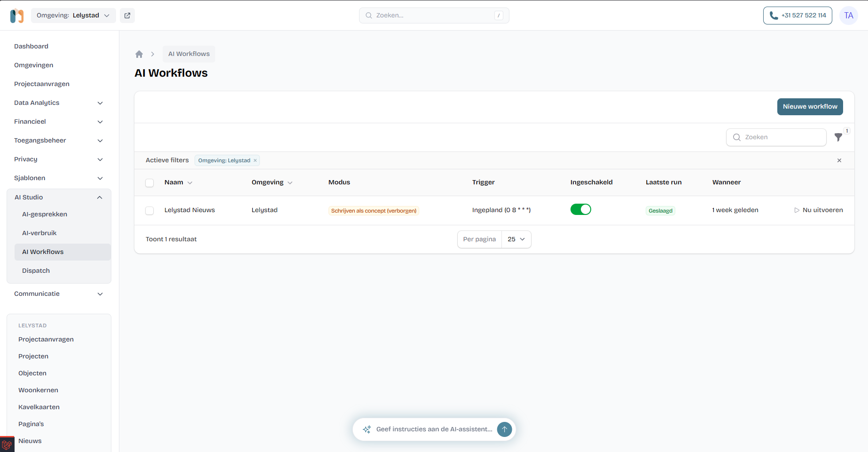Expand the Data Analytics menu
This screenshot has height=452, width=868.
point(59,103)
